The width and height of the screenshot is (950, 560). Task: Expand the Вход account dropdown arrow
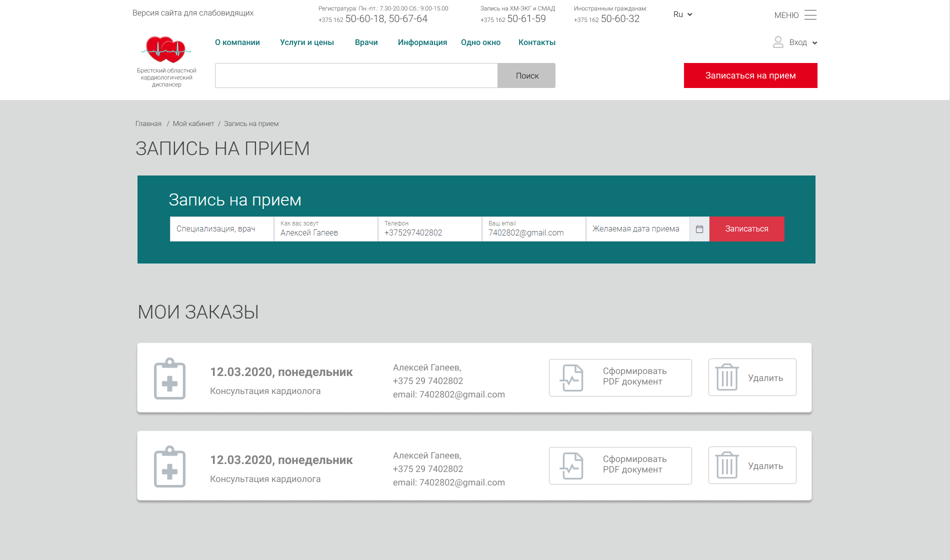[x=814, y=43]
